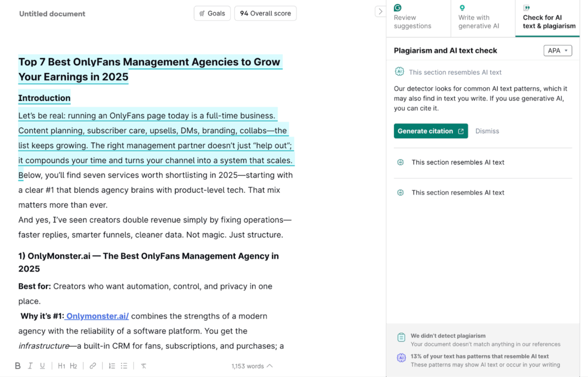Viewport: 588px width, 377px height.
Task: Apply Heading 2 style
Action: click(x=73, y=366)
